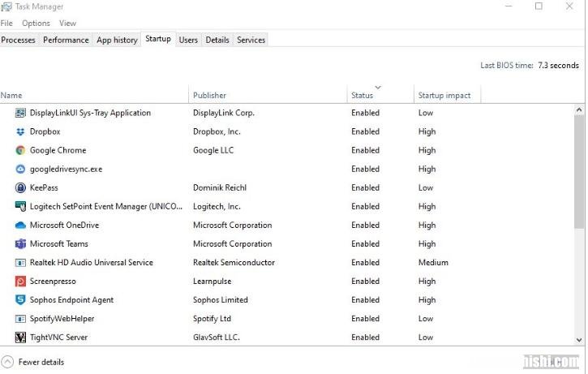Viewport: 588px width, 374px height.
Task: Select the KeePass lock icon
Action: (20, 187)
